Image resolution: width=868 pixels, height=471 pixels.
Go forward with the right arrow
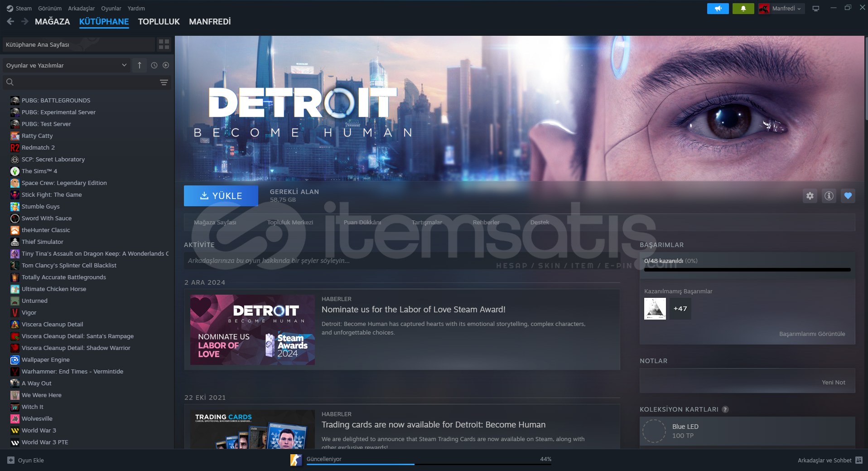click(x=25, y=21)
